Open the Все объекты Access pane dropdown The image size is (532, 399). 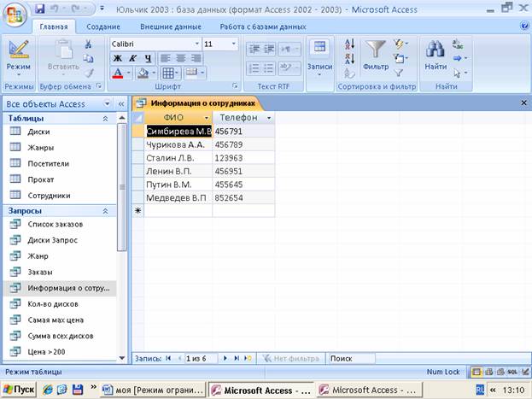pos(108,103)
